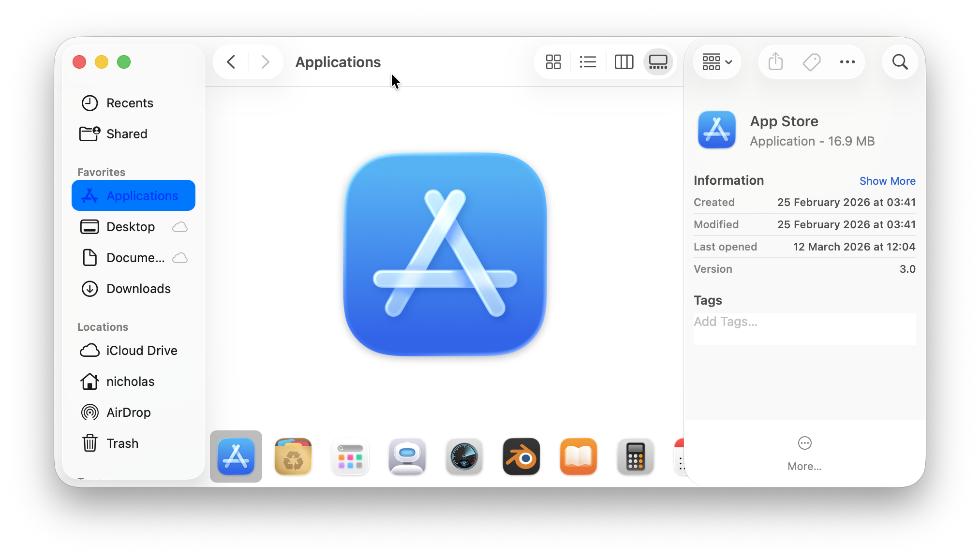Select the speed gauge app thumbnail
The height and width of the screenshot is (559, 980).
tap(464, 456)
